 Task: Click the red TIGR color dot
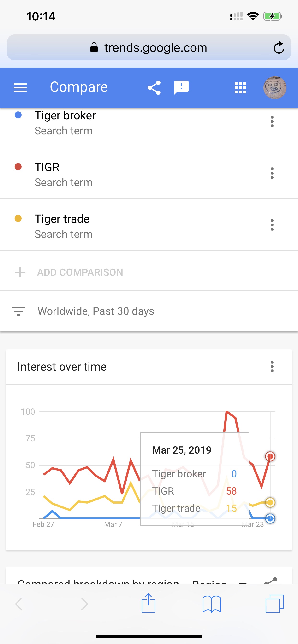pyautogui.click(x=18, y=167)
